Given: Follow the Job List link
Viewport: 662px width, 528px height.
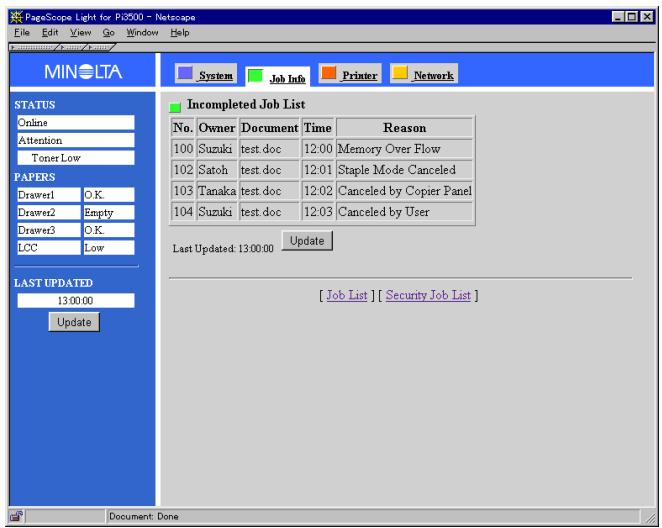Looking at the screenshot, I should [x=347, y=295].
